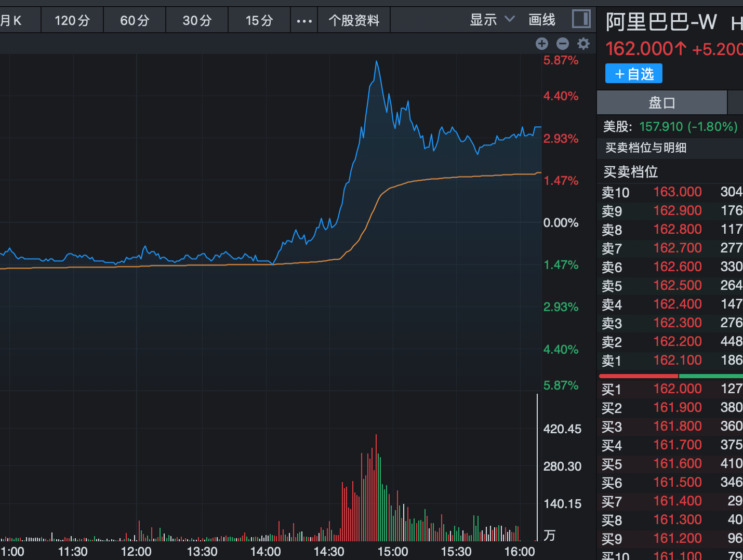743x560 pixels.
Task: Select 卖9 row at 162.900
Action: [671, 211]
